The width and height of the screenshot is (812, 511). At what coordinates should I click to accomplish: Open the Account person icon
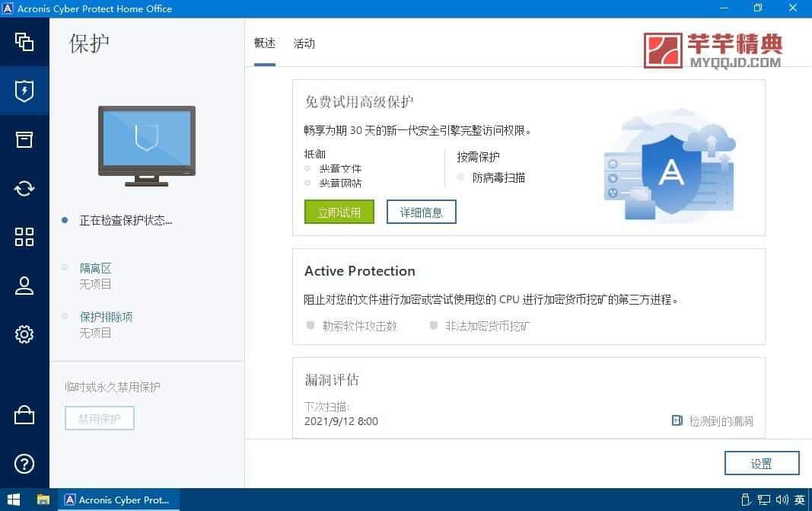click(x=24, y=286)
